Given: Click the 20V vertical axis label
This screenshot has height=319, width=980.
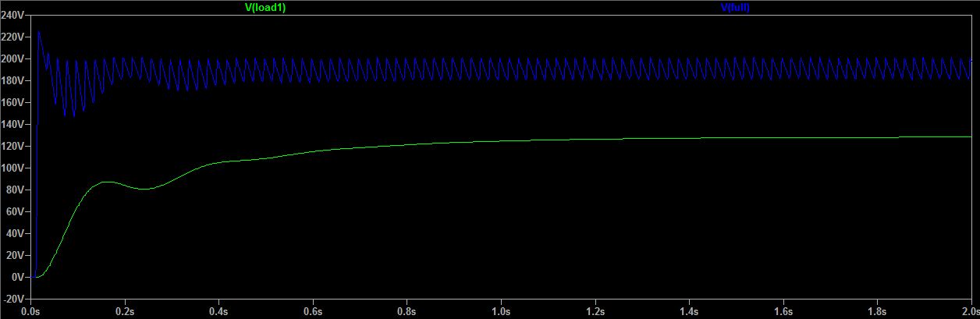Looking at the screenshot, I should 16,255.
